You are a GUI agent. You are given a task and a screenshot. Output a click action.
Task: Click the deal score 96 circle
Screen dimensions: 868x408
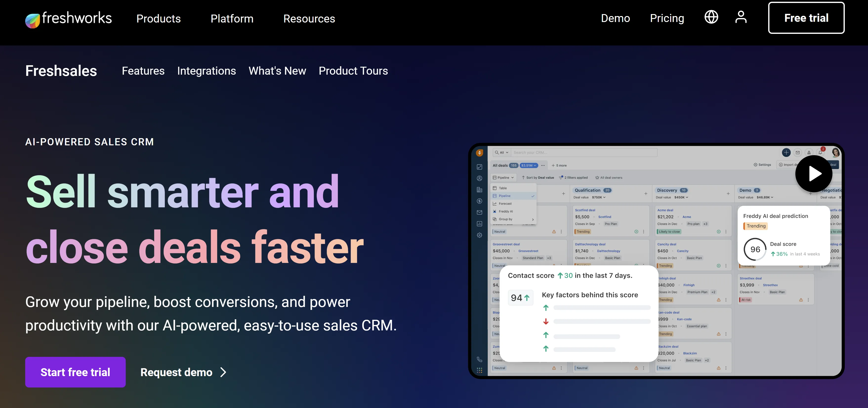coord(755,249)
